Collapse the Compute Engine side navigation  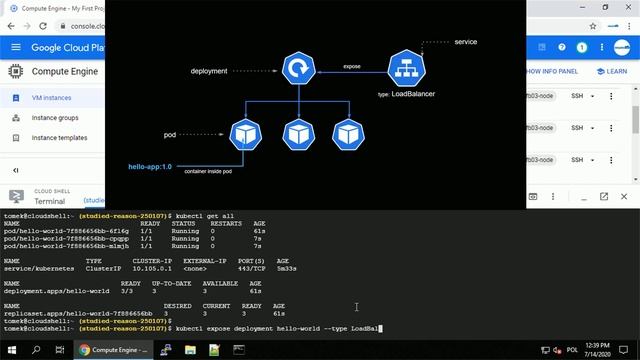point(16,170)
